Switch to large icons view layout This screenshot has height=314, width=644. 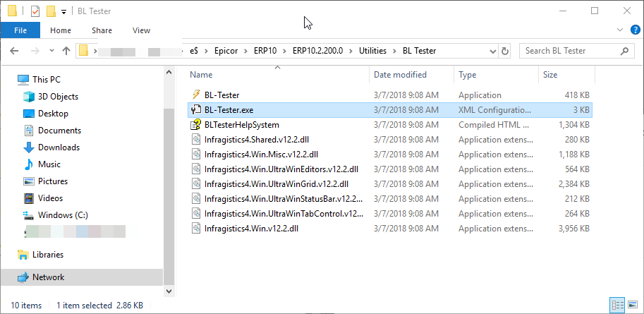(x=633, y=305)
